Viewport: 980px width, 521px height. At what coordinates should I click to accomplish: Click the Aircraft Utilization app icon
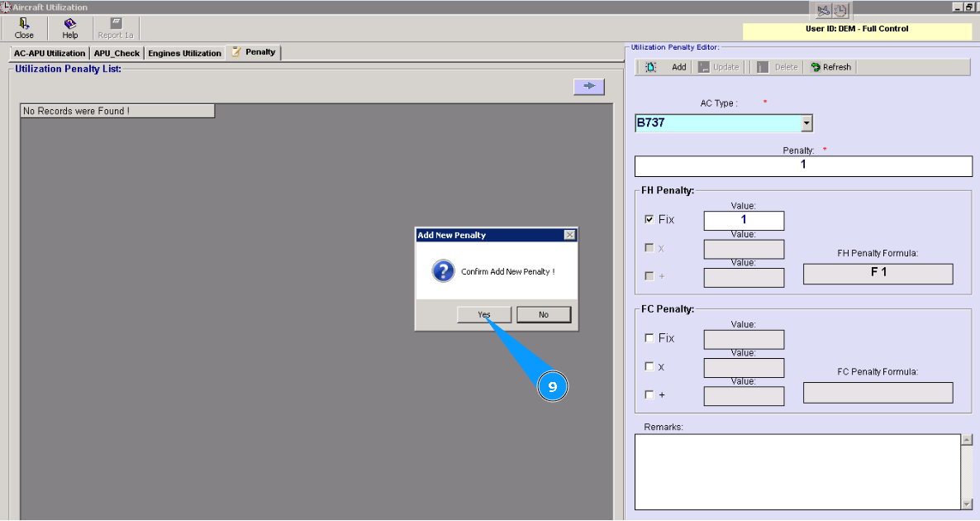6,7
